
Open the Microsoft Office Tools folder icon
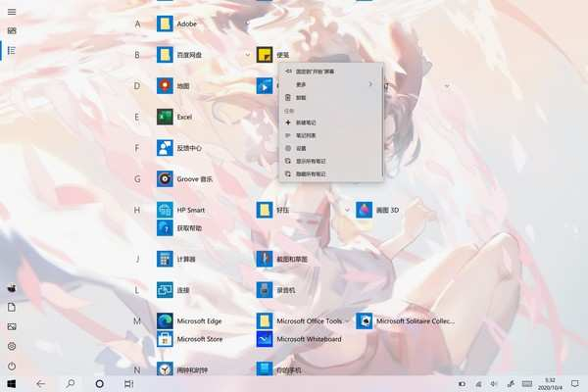coord(265,321)
